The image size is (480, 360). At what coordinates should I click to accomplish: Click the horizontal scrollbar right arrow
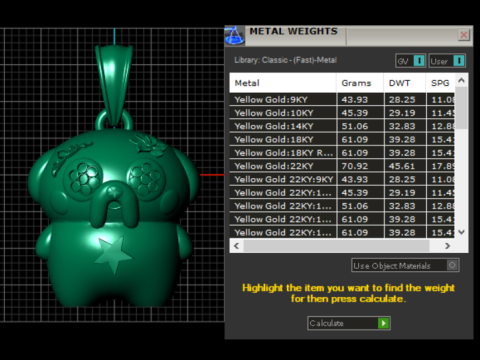(x=447, y=246)
